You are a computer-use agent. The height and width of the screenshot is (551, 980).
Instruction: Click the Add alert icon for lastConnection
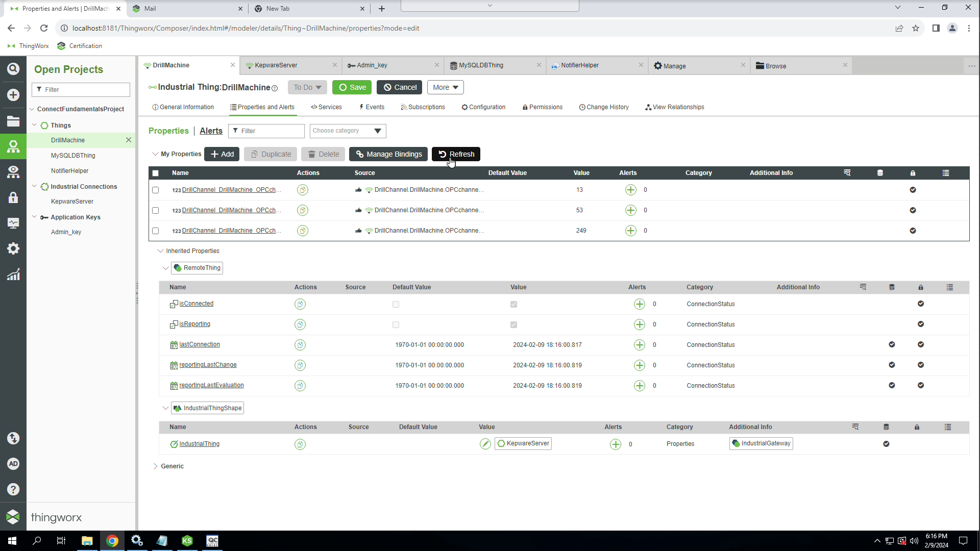[640, 345]
